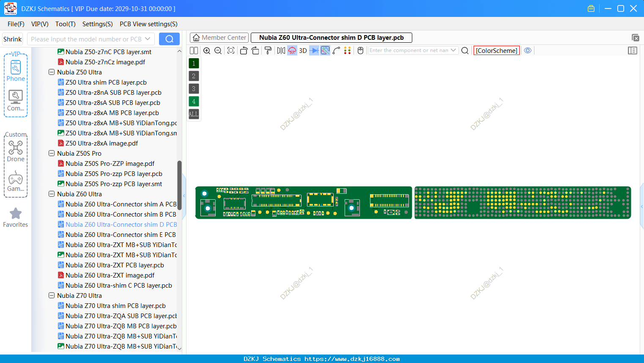The height and width of the screenshot is (363, 644).
Task: Toggle the split view layout icon
Action: click(194, 50)
